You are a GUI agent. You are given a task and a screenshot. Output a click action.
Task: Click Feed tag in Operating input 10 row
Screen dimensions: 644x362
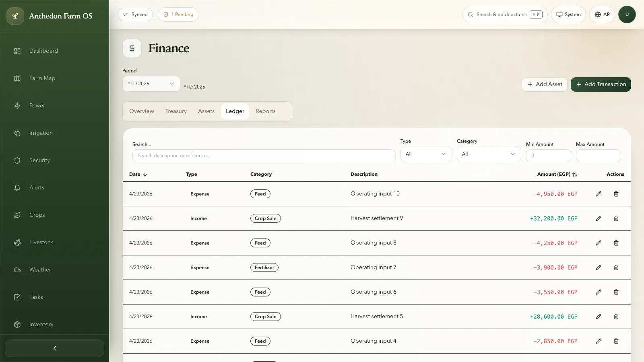[x=260, y=194]
